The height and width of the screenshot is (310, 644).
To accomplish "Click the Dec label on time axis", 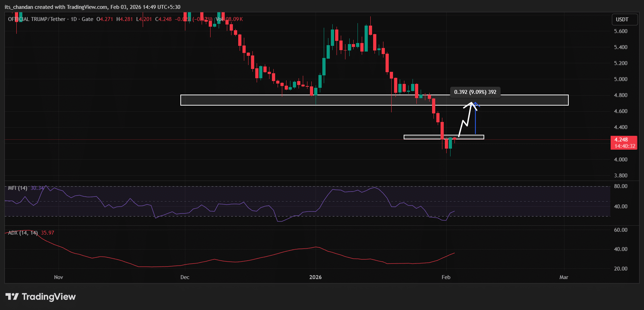I will pos(185,277).
